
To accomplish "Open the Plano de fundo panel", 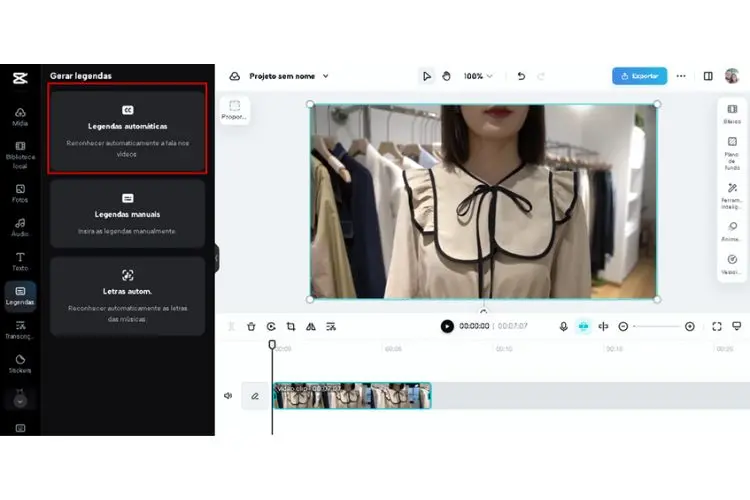I will (x=732, y=154).
